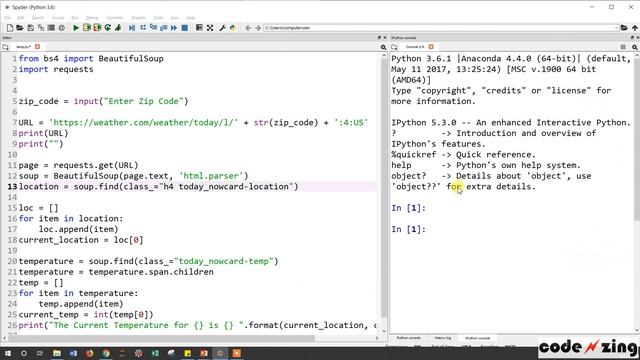Click editor horizontal scrollbar
Viewport: 640px width, 360px height.
[162, 338]
